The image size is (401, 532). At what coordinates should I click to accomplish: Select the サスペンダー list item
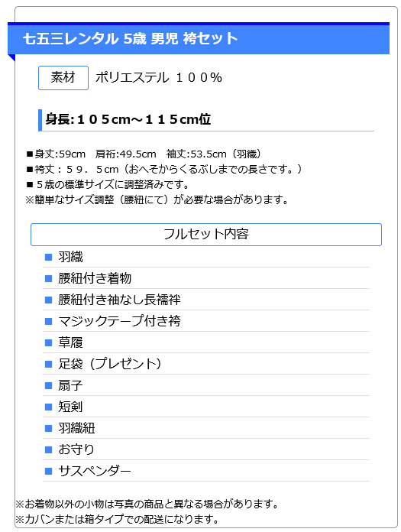(x=206, y=471)
